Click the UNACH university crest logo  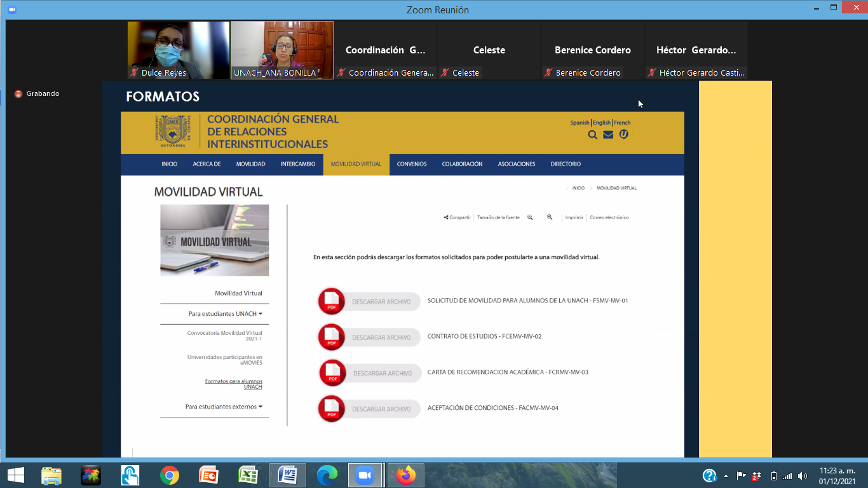173,130
